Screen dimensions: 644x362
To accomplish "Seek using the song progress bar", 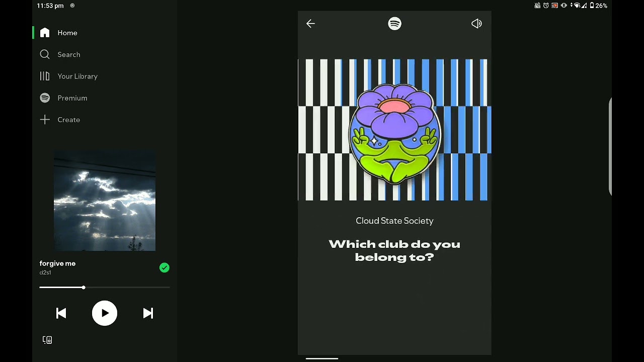I will [105, 288].
